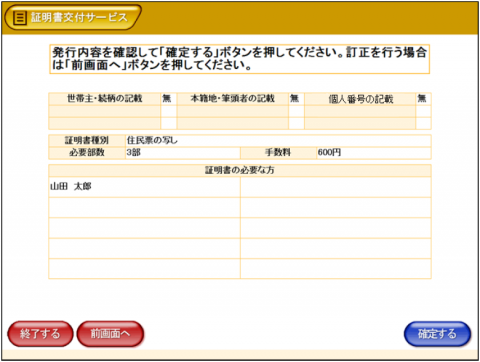
Task: Click the 終了する exit button
Action: pyautogui.click(x=40, y=334)
